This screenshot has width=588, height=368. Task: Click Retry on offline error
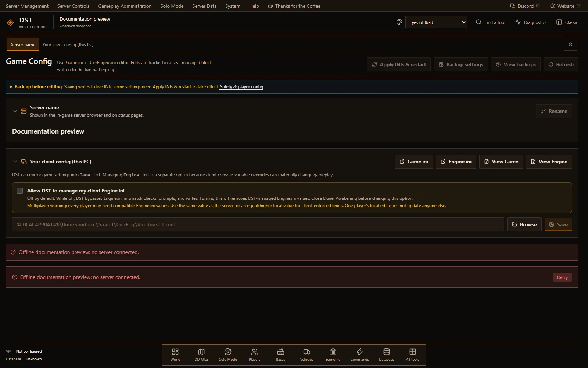(562, 277)
